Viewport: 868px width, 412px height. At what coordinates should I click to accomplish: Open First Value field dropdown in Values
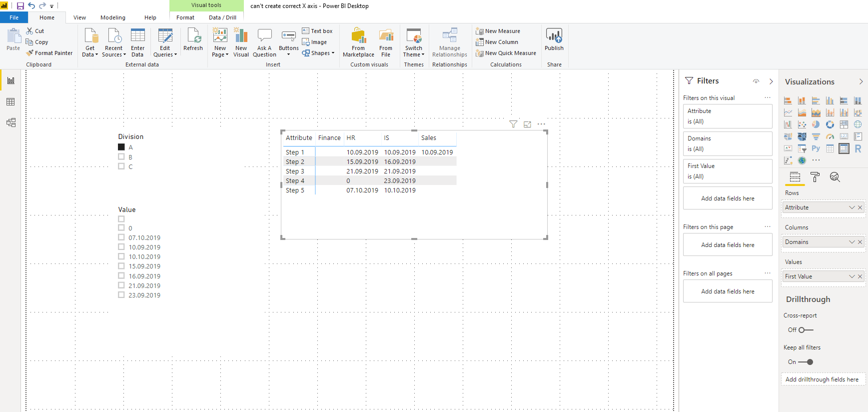(852, 276)
